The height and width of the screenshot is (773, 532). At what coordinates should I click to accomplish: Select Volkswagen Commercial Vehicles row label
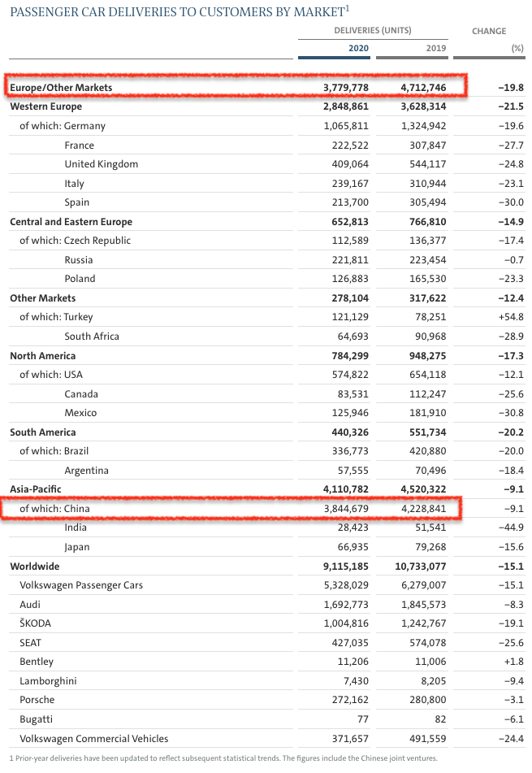click(93, 739)
